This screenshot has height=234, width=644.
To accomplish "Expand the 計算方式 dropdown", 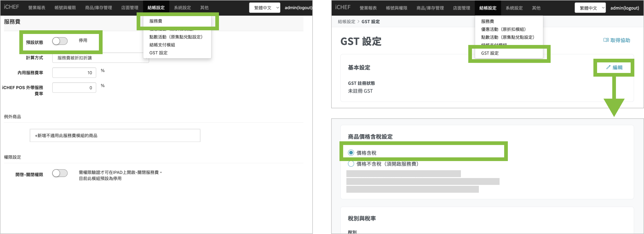I will [100, 58].
